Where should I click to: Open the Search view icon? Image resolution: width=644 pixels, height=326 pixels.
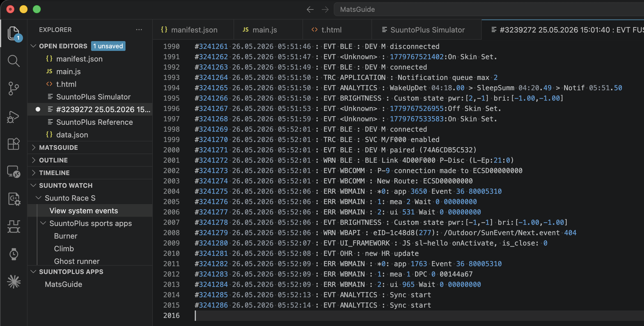pyautogui.click(x=14, y=61)
